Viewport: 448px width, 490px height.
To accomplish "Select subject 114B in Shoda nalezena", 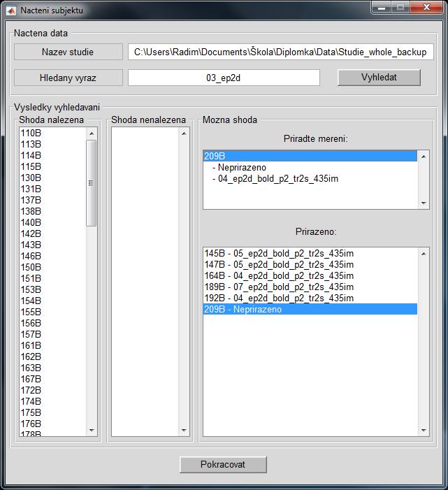I will 52,155.
